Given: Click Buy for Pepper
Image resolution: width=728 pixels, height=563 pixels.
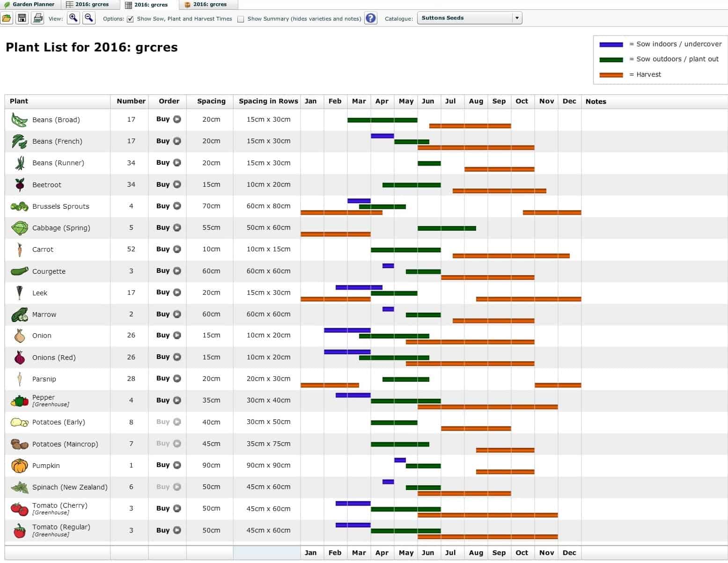Looking at the screenshot, I should [169, 400].
